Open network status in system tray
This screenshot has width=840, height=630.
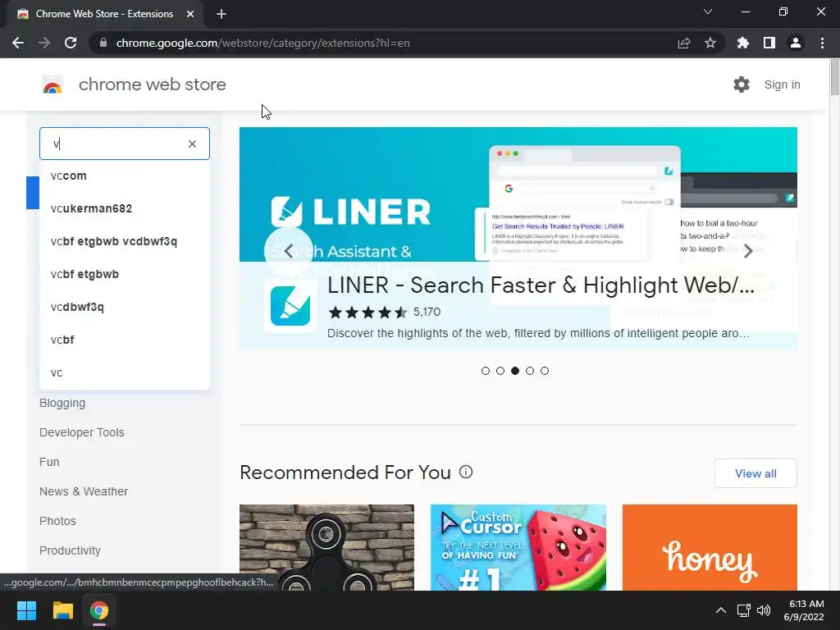(x=743, y=610)
